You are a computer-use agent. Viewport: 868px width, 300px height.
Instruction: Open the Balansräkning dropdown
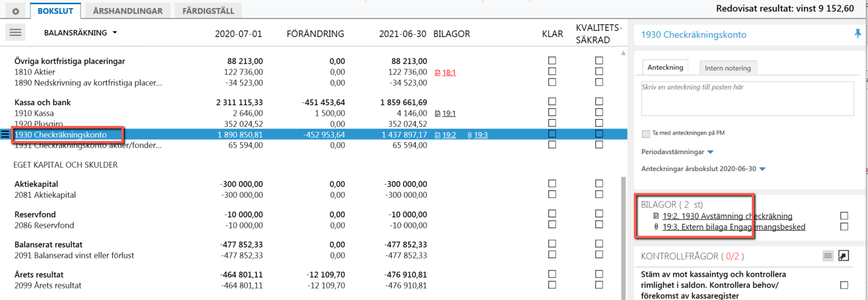click(x=80, y=33)
